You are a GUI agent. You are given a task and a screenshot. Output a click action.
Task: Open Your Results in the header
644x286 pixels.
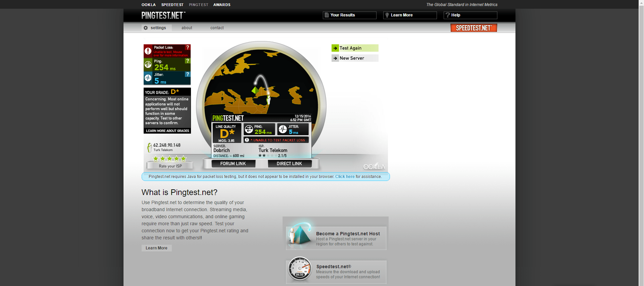click(350, 15)
